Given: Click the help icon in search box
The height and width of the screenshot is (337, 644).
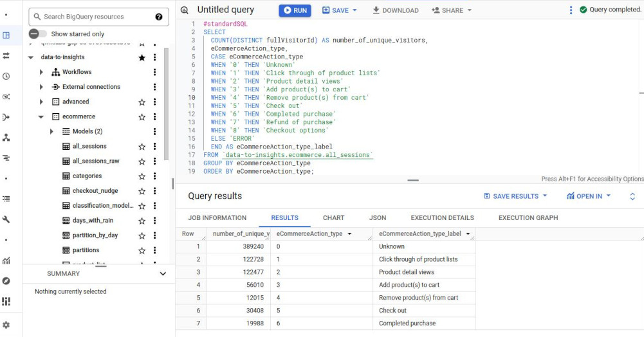Looking at the screenshot, I should coord(159,17).
